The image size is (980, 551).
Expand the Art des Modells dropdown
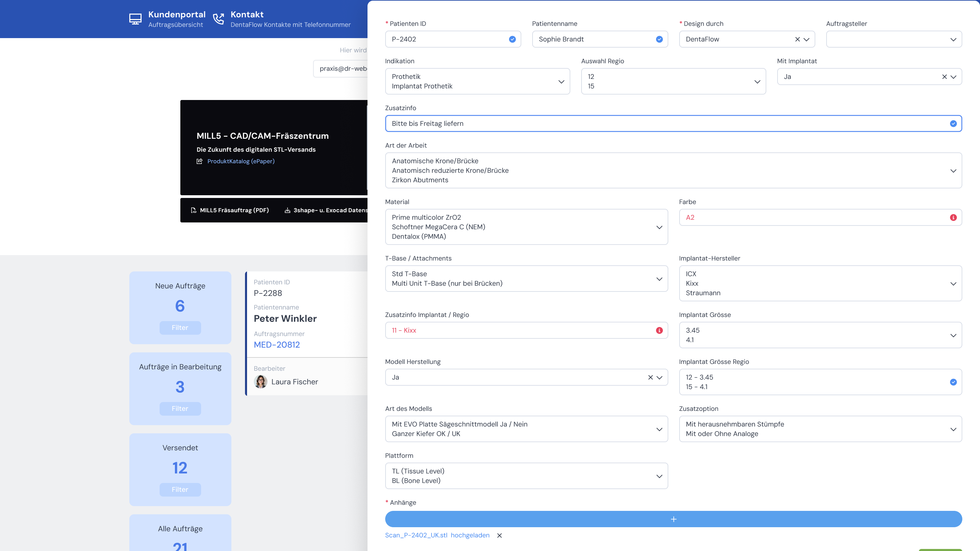pos(526,429)
